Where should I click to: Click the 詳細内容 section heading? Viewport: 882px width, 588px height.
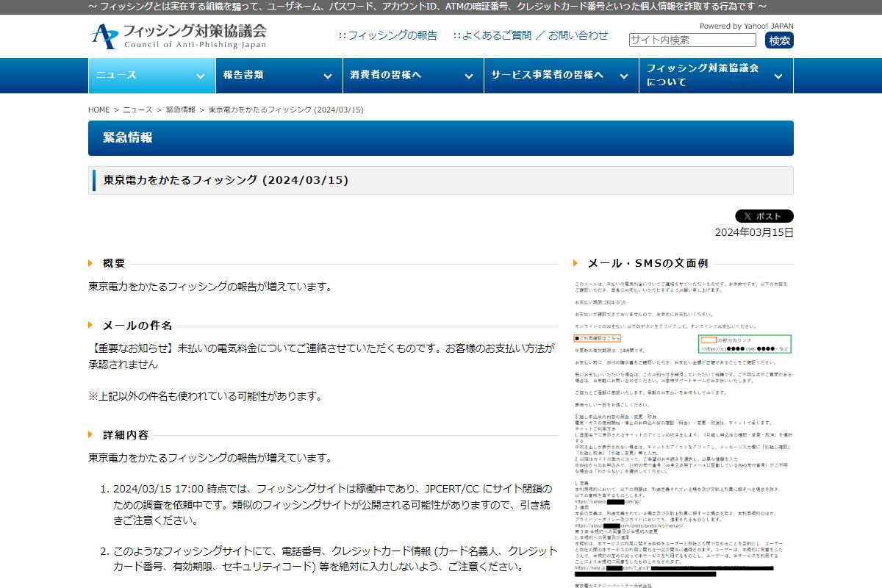point(126,435)
